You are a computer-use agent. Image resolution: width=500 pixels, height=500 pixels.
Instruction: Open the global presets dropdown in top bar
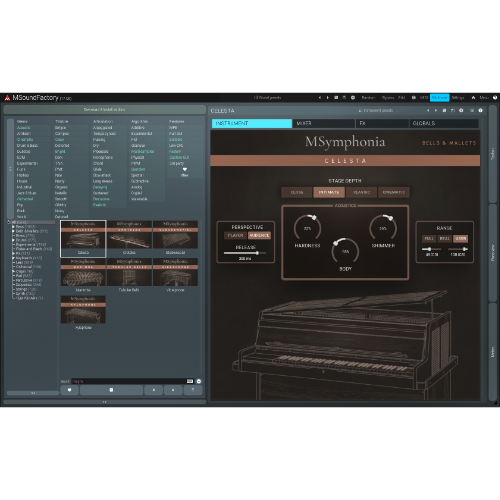(x=267, y=98)
